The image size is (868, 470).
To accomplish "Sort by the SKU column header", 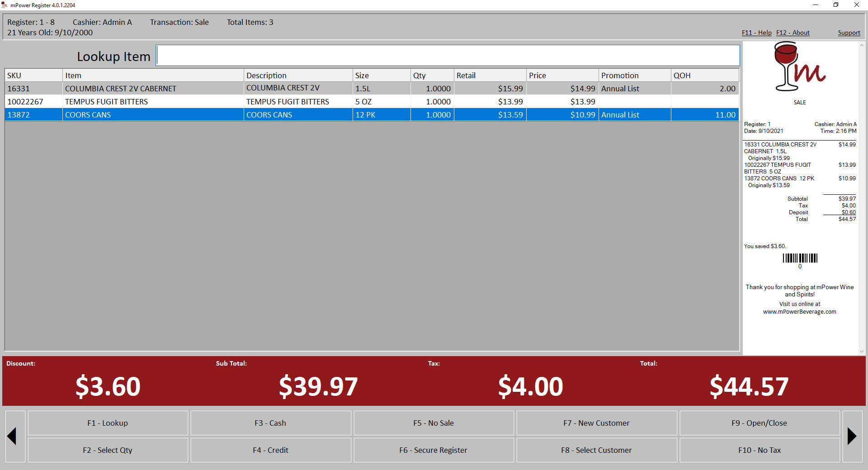I will [33, 75].
